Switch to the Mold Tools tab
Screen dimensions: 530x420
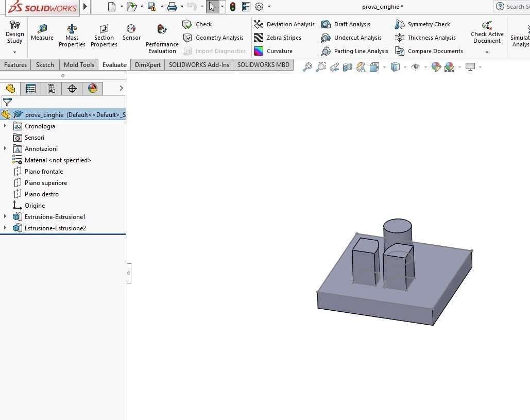pyautogui.click(x=79, y=64)
